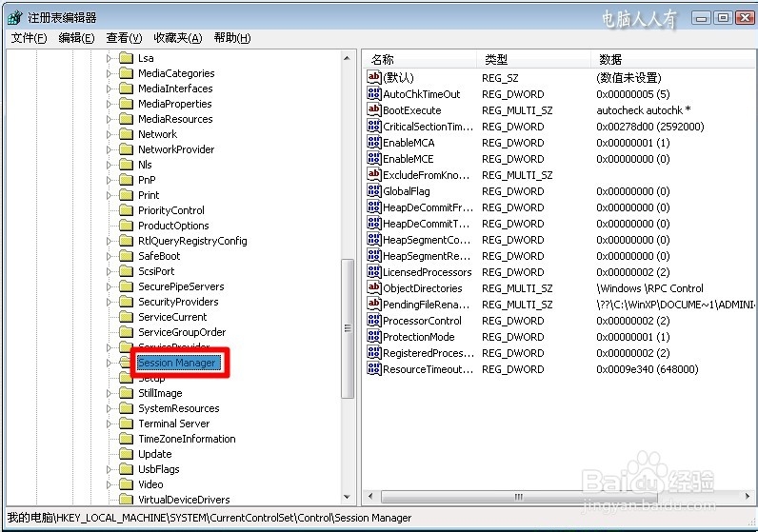Click the ResourceTimeout... value icon
The height and width of the screenshot is (532, 758).
tap(374, 368)
